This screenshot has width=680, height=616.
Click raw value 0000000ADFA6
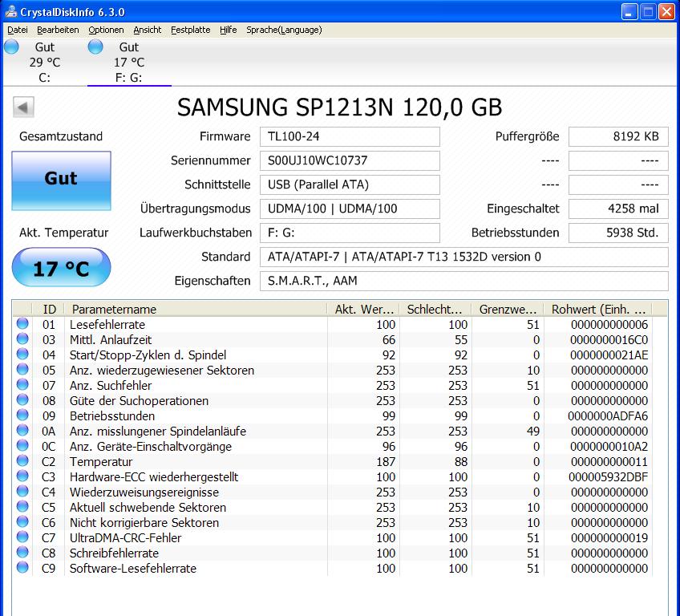click(608, 416)
